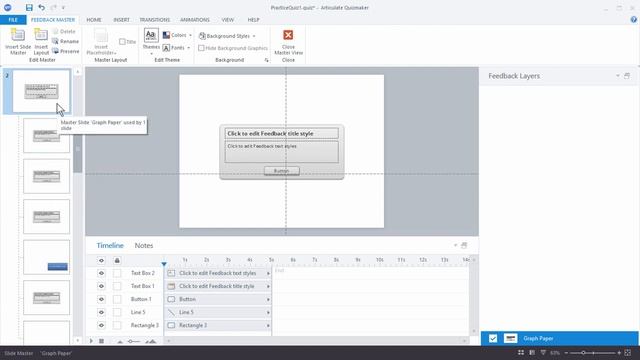Hide Button 1 with its eye icon
The width and height of the screenshot is (640, 360).
coord(101,299)
